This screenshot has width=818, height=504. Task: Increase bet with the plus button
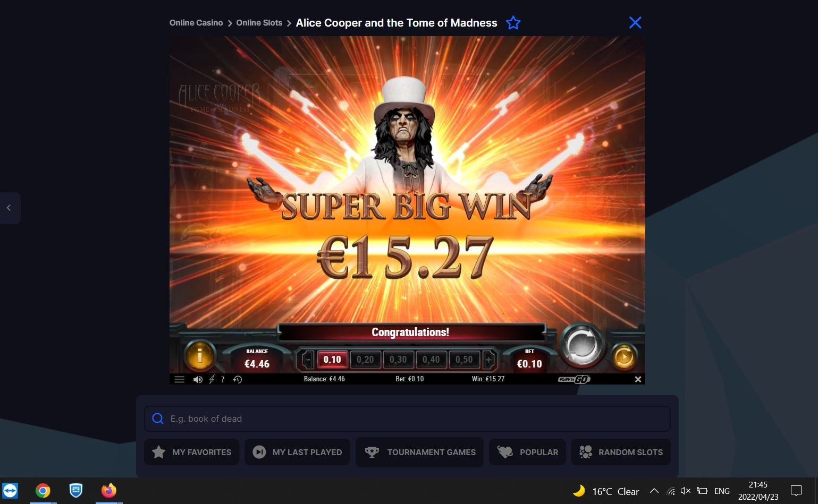point(488,360)
